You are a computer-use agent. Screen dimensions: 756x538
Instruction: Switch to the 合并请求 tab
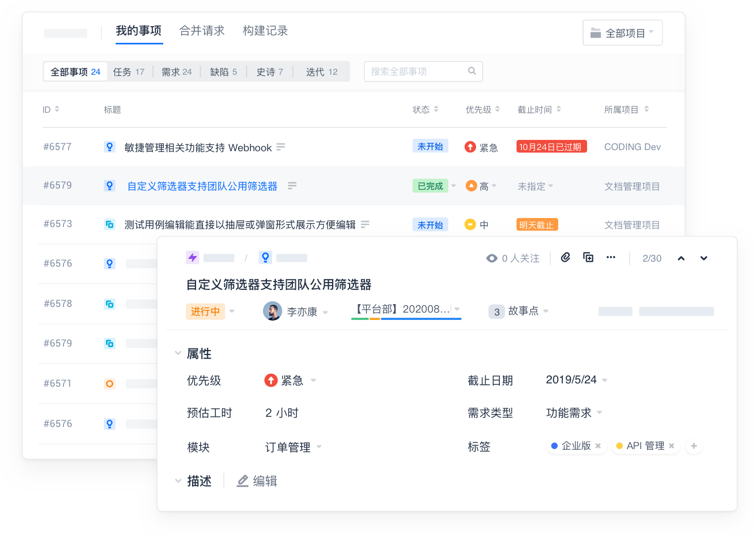coord(202,31)
